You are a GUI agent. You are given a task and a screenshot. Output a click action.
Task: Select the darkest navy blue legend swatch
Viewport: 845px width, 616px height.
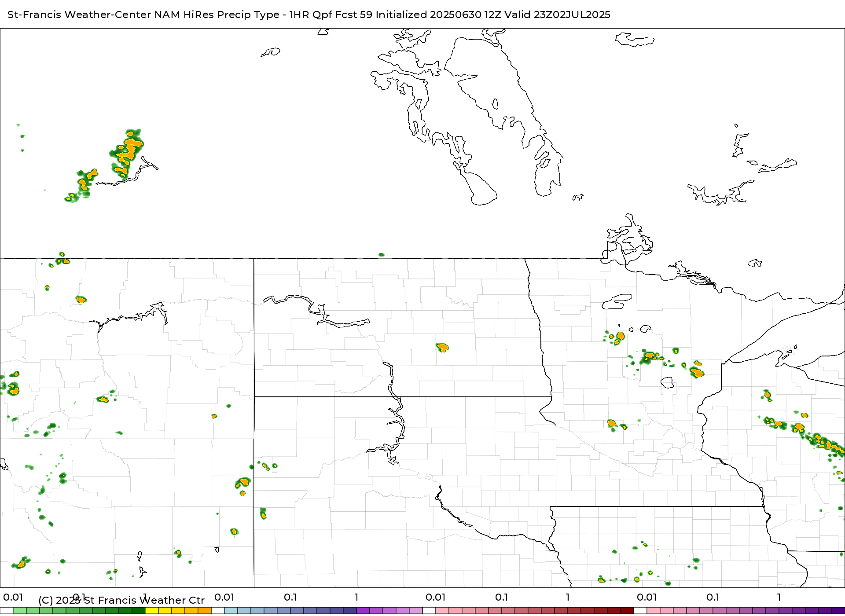pyautogui.click(x=350, y=611)
